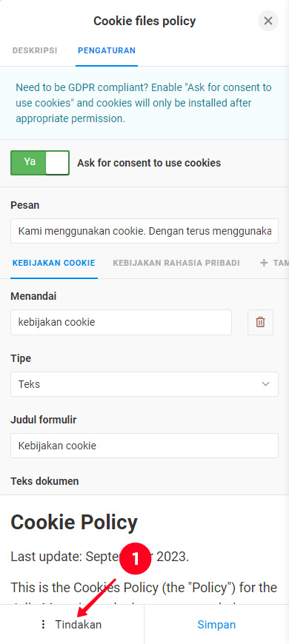Image resolution: width=289 pixels, height=644 pixels.
Task: Open the Teks type selector
Action: tap(144, 384)
